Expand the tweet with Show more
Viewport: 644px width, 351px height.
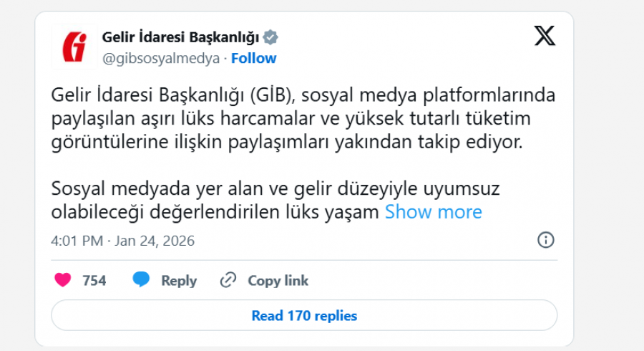434,212
